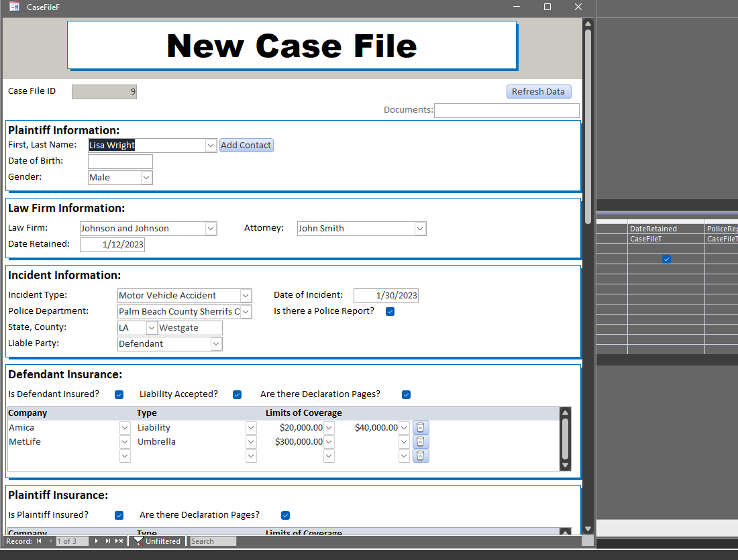Image resolution: width=738 pixels, height=560 pixels.
Task: Uncheck 'Is Plaintiff Insured?'
Action: pyautogui.click(x=119, y=515)
